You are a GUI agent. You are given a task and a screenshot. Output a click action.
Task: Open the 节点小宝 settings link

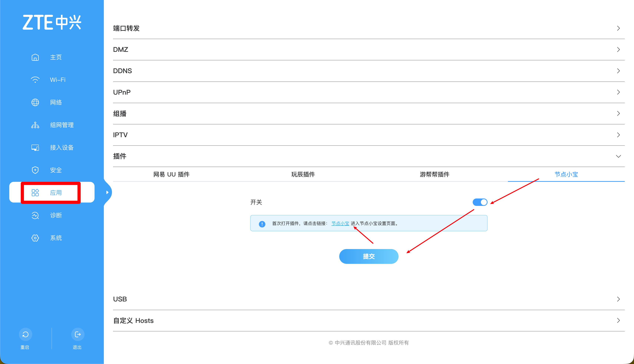340,223
